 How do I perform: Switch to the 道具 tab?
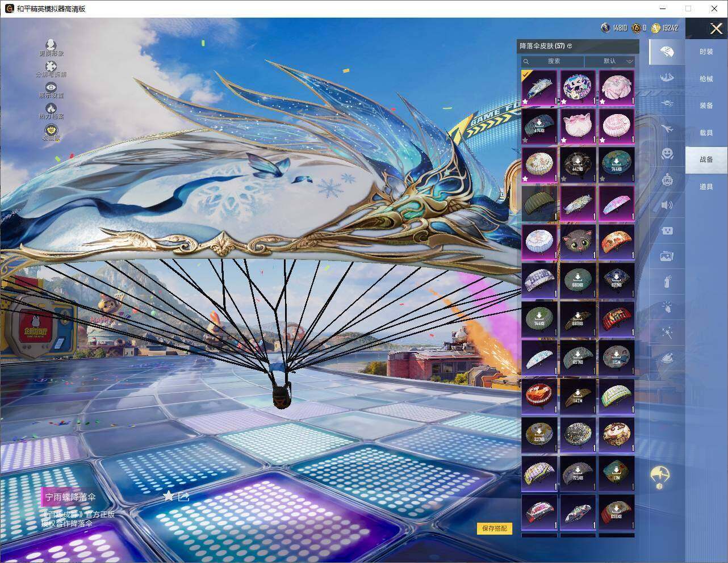tap(706, 187)
